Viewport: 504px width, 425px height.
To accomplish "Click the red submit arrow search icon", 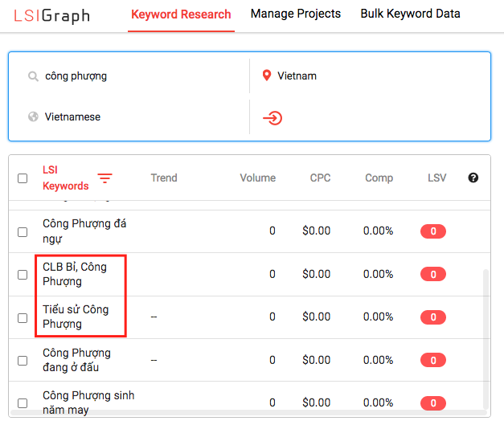I will (272, 118).
